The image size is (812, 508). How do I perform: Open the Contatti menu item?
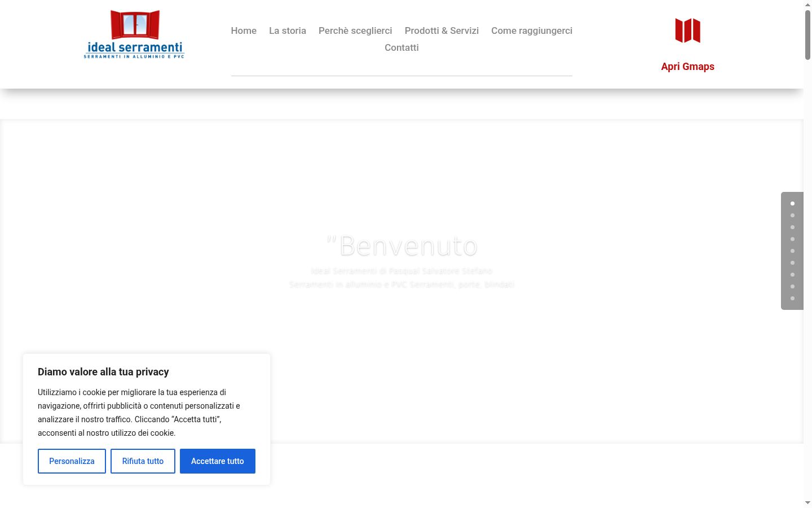click(x=401, y=47)
